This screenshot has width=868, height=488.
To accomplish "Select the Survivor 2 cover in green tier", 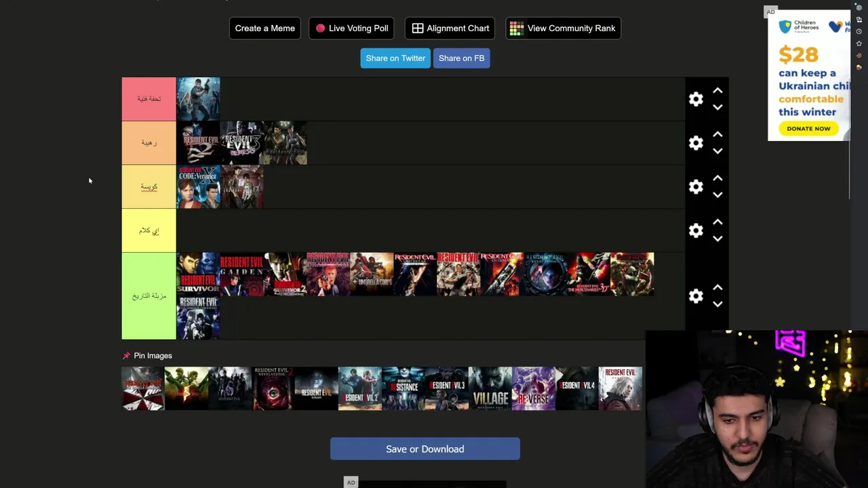I will click(x=285, y=274).
